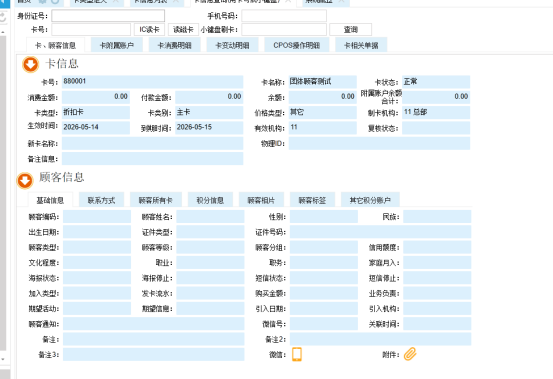Open the 卡变动明细 tab
The height and width of the screenshot is (379, 553).
[x=232, y=45]
